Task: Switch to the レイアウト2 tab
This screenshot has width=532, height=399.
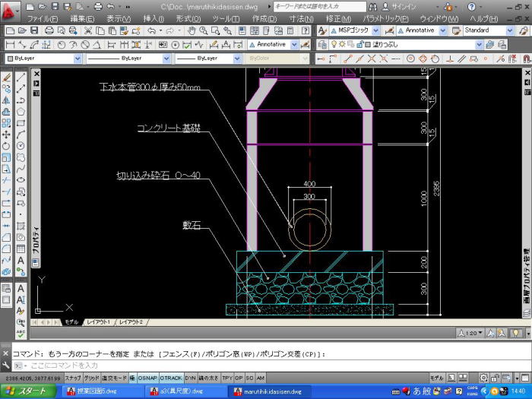Action: point(131,322)
